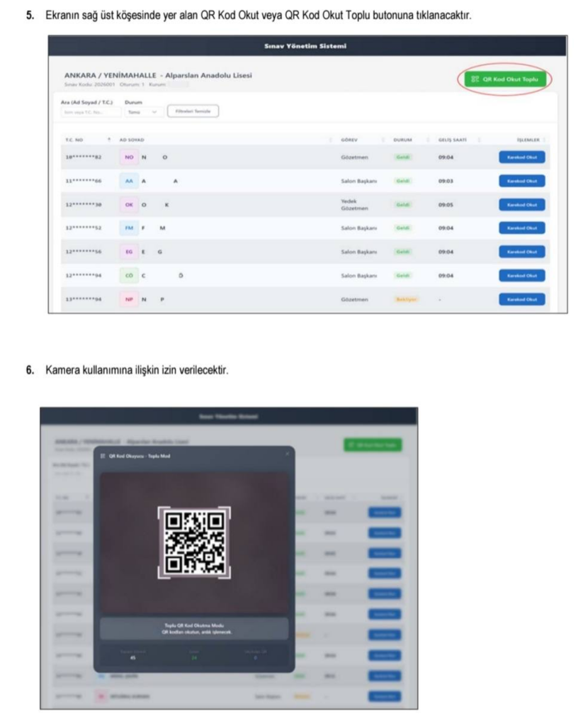This screenshot has height=726, width=588.
Task: Click the Karekod Okut button for row AA
Action: click(522, 181)
